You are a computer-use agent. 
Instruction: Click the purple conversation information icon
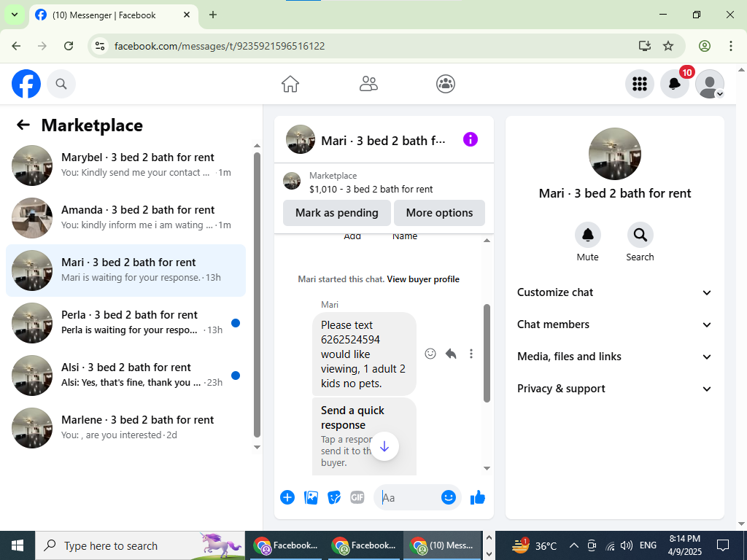pos(471,139)
